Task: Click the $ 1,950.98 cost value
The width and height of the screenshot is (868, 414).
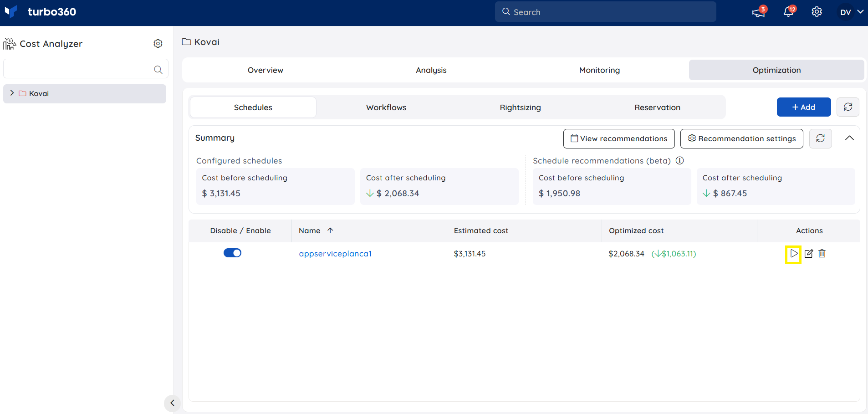Action: coord(559,193)
